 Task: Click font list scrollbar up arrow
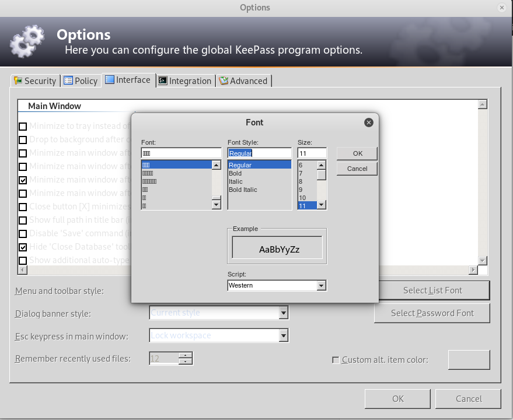click(x=217, y=165)
